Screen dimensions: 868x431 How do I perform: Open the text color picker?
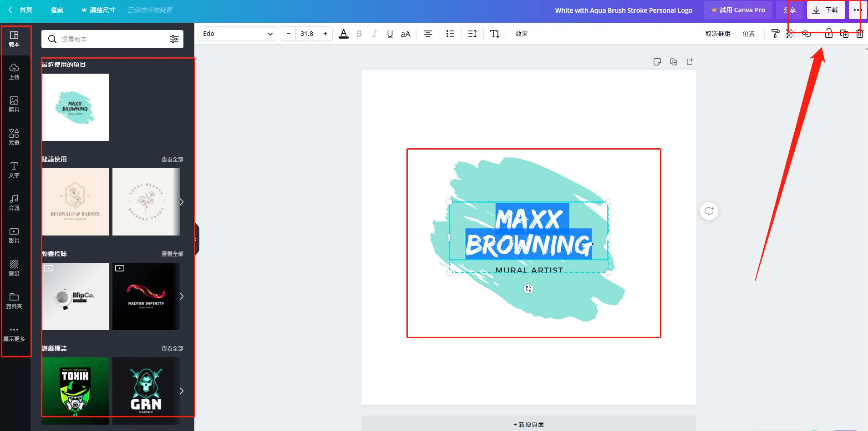344,34
